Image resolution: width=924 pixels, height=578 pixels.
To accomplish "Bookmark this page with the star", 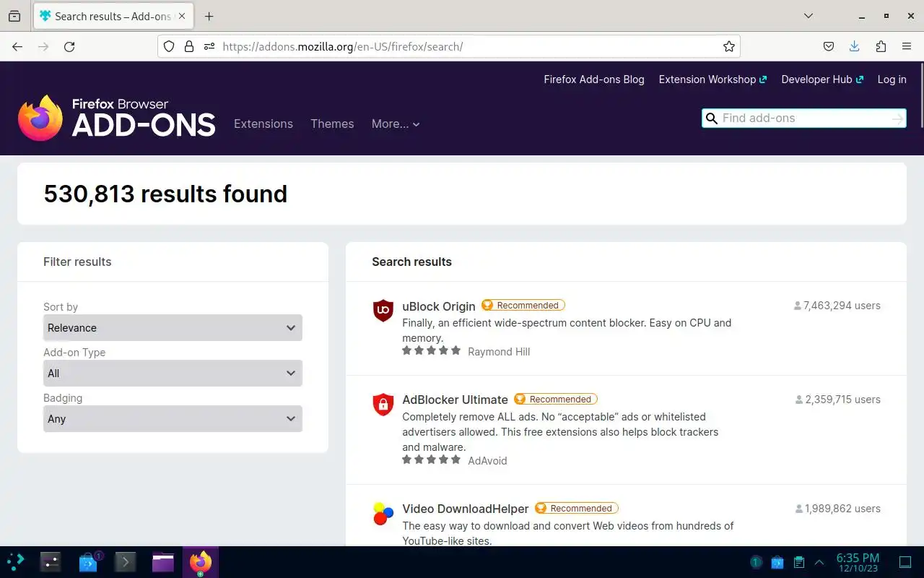I will click(x=729, y=46).
